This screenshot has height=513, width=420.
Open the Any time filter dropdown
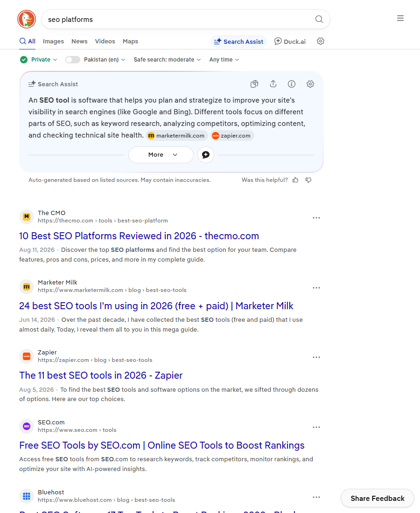coord(224,60)
